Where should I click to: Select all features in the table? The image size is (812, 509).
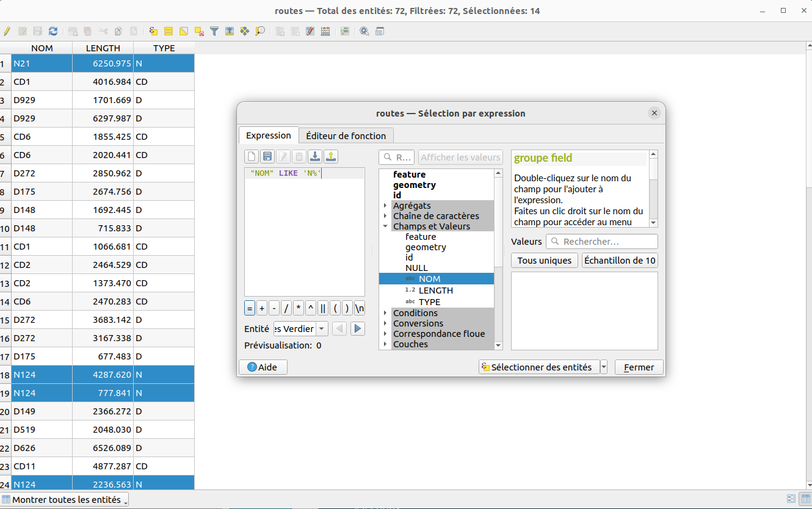click(168, 31)
